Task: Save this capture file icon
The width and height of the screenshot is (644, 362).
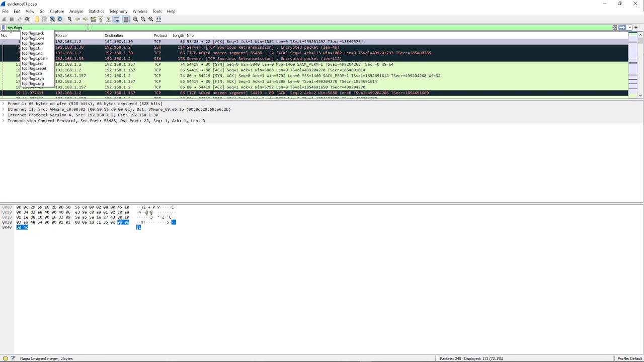Action: tap(44, 19)
